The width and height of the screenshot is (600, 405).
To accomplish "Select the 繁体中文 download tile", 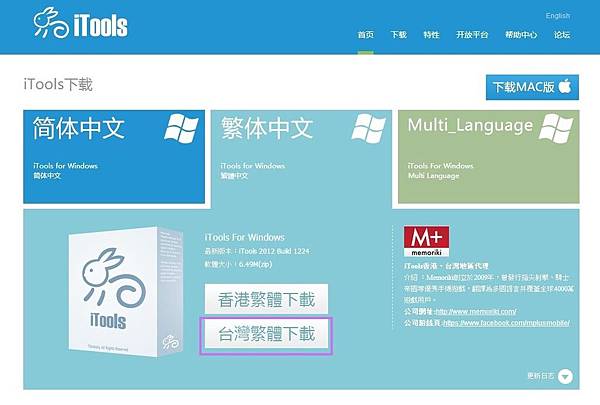I will point(302,158).
